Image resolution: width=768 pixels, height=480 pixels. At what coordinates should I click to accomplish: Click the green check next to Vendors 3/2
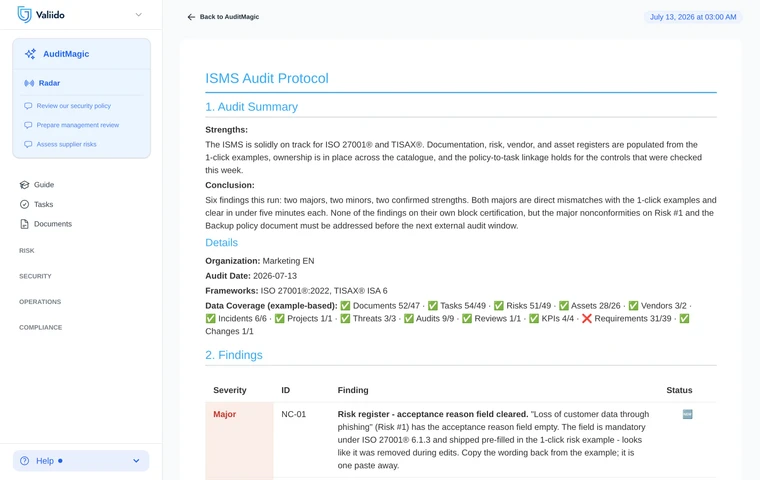point(633,306)
